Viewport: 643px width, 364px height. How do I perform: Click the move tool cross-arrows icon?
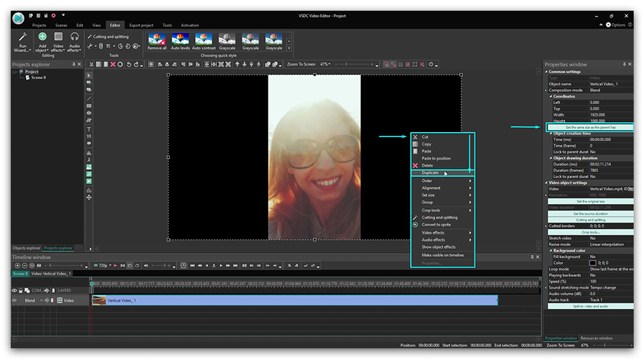tap(89, 198)
